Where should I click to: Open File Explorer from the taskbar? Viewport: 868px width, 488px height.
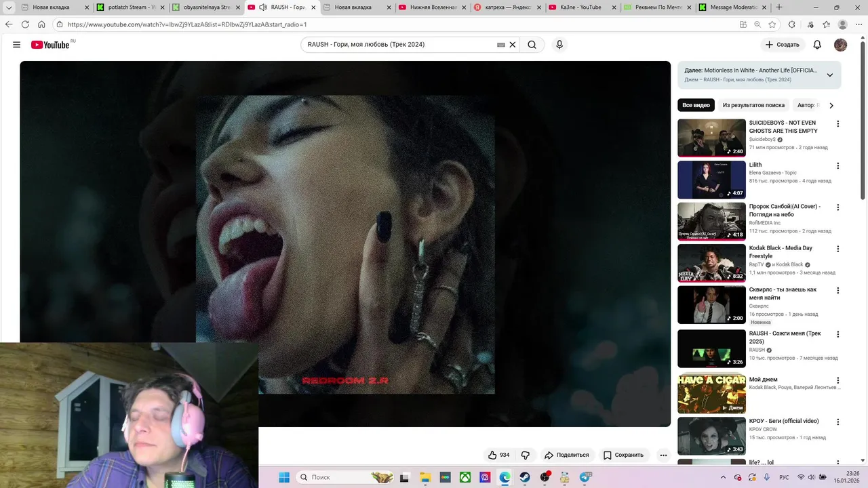click(425, 477)
